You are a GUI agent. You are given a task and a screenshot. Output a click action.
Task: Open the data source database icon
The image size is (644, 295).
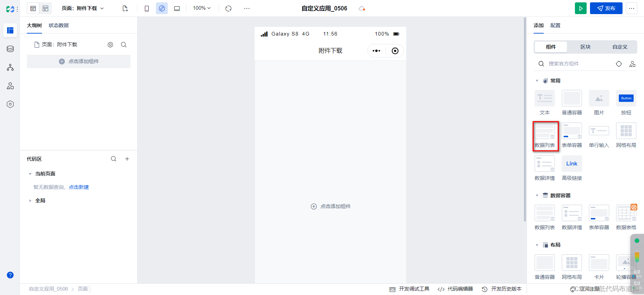[x=10, y=49]
